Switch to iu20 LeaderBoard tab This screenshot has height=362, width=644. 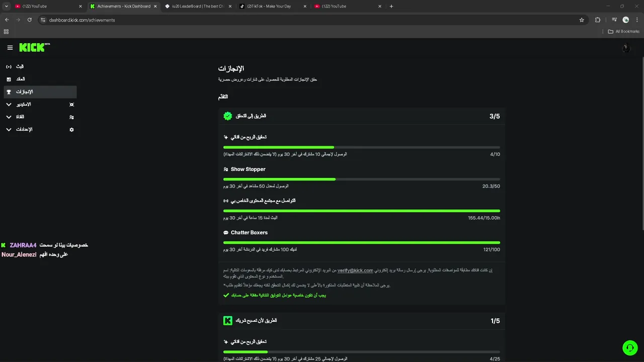tap(198, 6)
